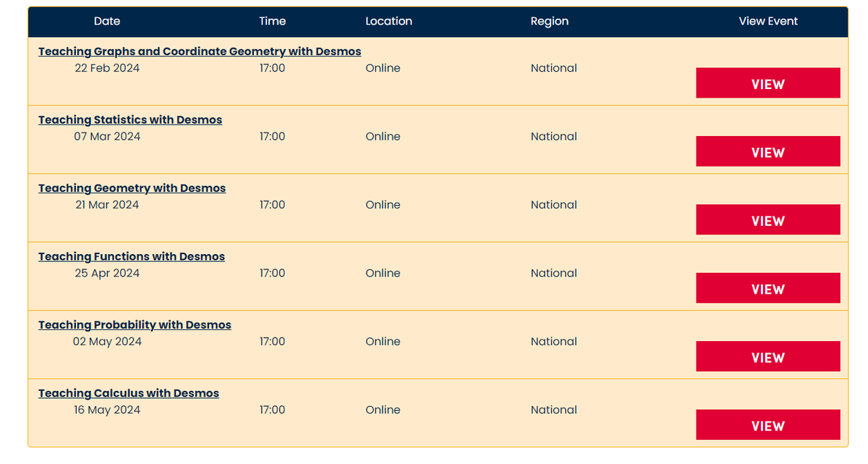Open the Teaching Functions with Desmos link
The width and height of the screenshot is (868, 464).
(x=131, y=256)
